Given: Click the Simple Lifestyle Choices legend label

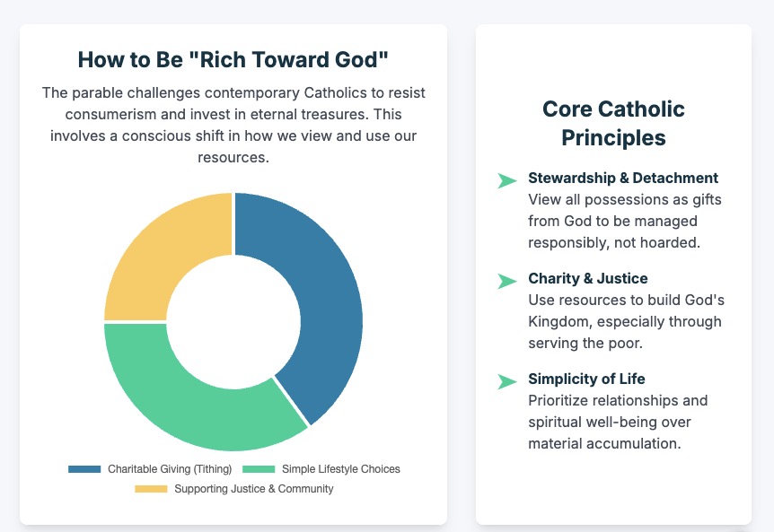Looking at the screenshot, I should pyautogui.click(x=340, y=469).
